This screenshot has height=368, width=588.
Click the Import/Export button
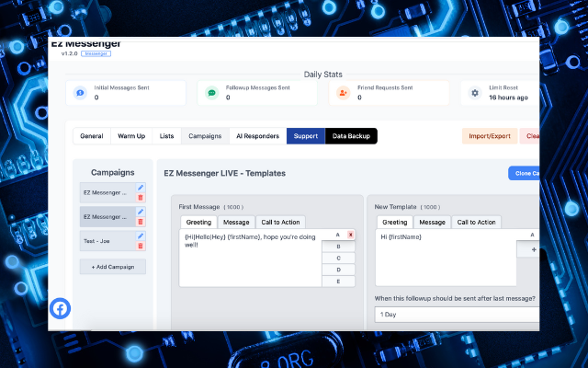click(x=490, y=136)
